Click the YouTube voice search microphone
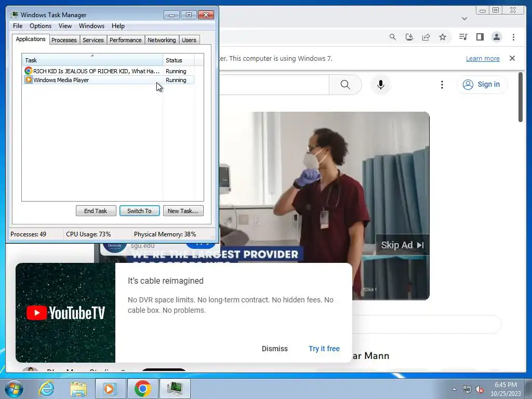The height and width of the screenshot is (399, 532). point(381,85)
